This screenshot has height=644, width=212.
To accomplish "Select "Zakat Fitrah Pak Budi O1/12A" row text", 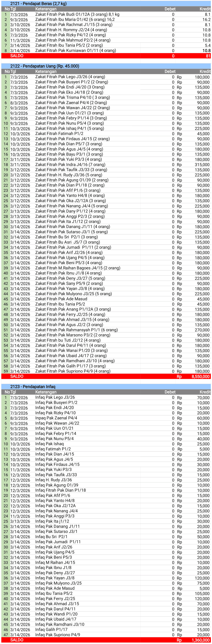I will click(x=77, y=14).
